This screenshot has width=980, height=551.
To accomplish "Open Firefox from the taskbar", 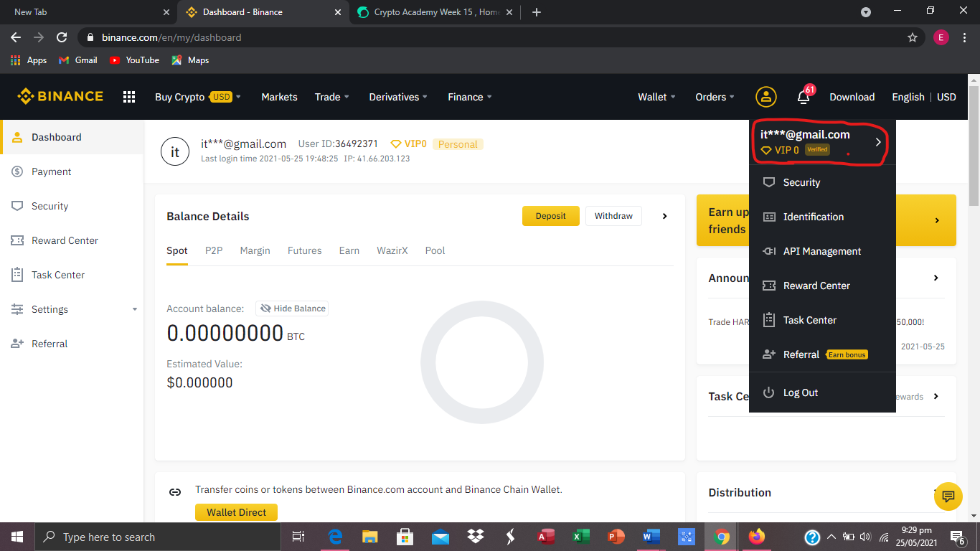I will (756, 537).
